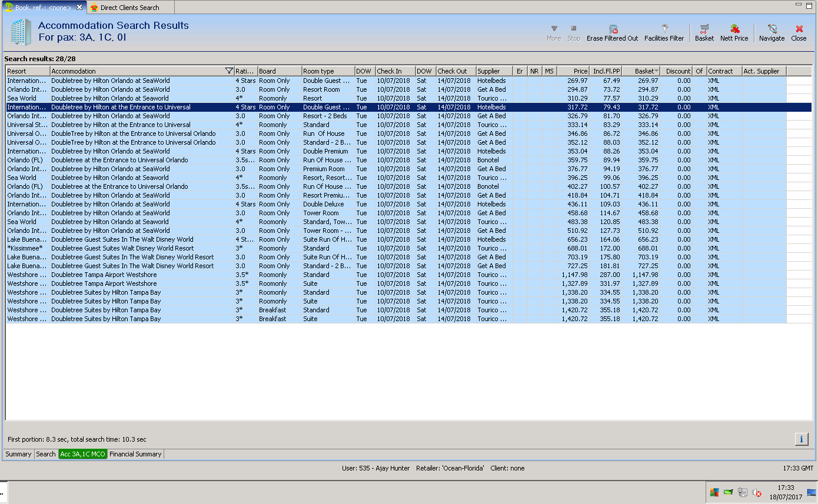This screenshot has height=504, width=818.
Task: Open the More dropdown in the toolbar
Action: click(553, 33)
